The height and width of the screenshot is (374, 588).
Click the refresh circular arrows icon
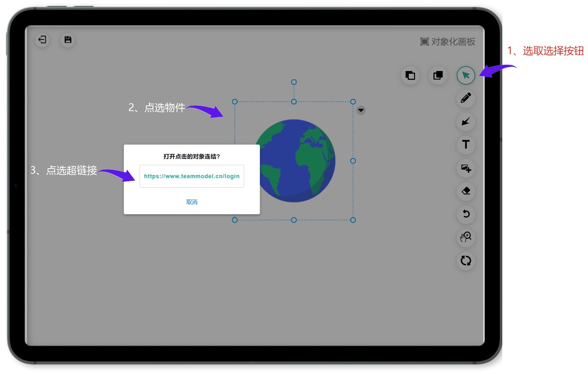(x=466, y=261)
